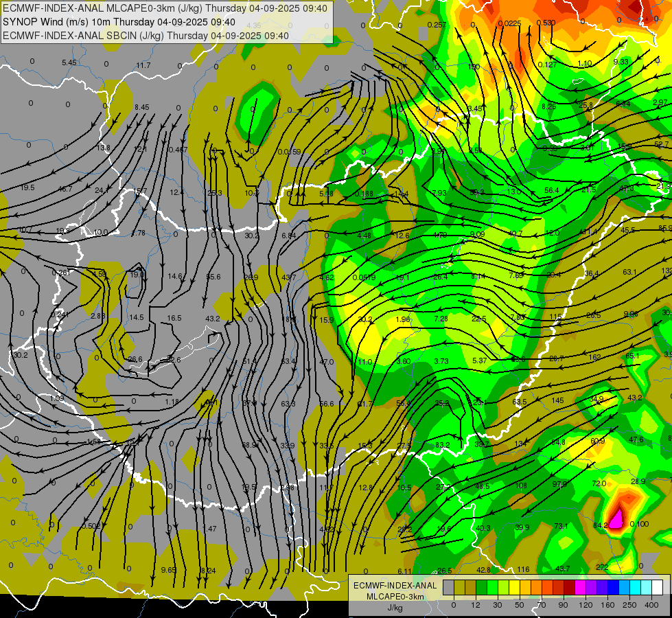Click the map value 0.261
Viewport: 672px width, 618px height.
[x=61, y=273]
